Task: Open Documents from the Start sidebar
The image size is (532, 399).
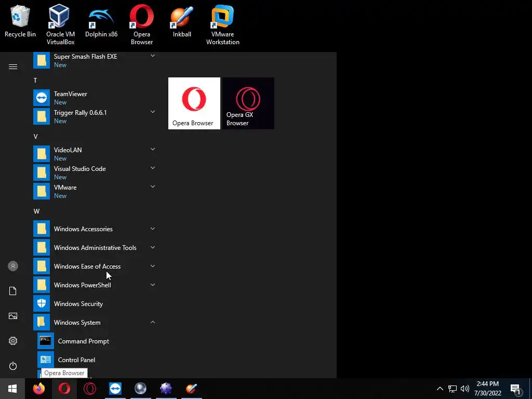Action: pyautogui.click(x=13, y=291)
